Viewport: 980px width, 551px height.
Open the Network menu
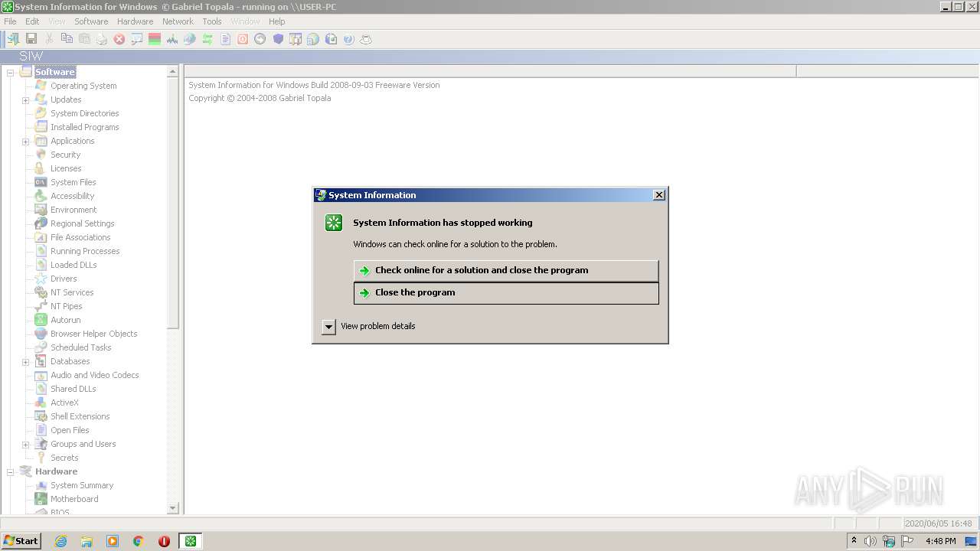point(178,21)
